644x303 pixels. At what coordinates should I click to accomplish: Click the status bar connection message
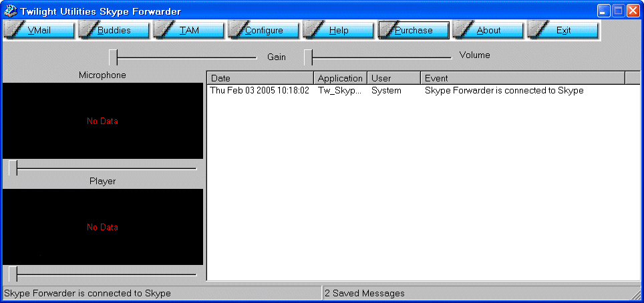click(88, 293)
